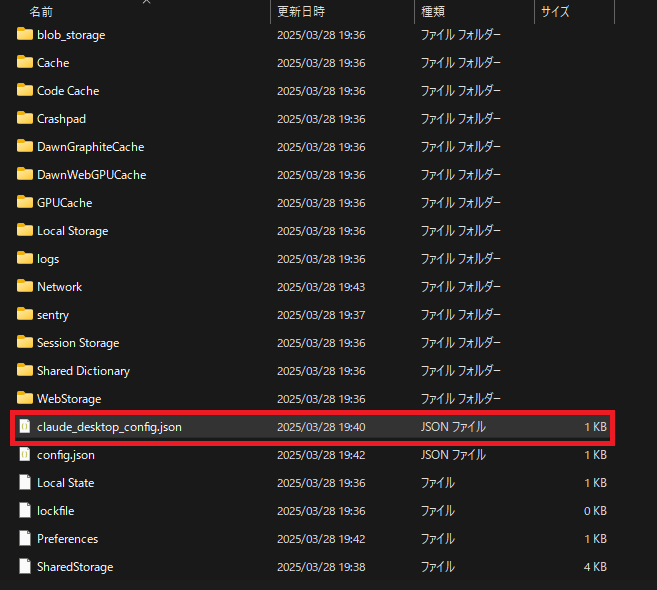Click the GPUCache folder icon
Viewport: 657px width, 590px height.
(25, 202)
